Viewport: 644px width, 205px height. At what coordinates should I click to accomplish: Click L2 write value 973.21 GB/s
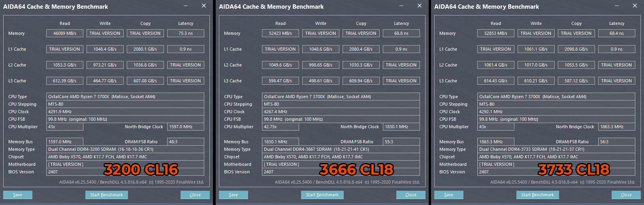coord(105,65)
